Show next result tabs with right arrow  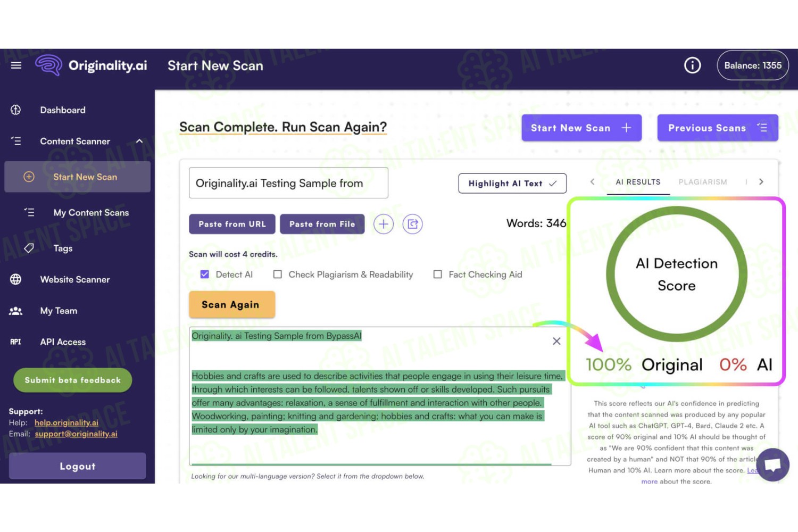point(761,182)
